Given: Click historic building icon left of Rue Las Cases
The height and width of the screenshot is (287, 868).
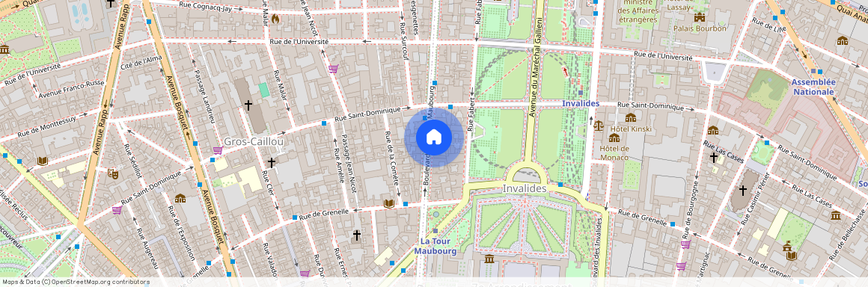Looking at the screenshot, I should (x=712, y=131).
